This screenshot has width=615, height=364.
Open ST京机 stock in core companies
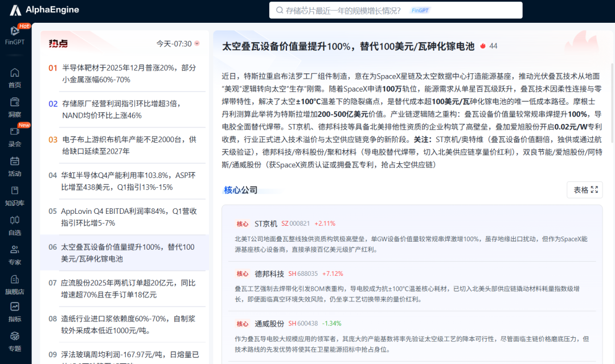click(x=266, y=224)
